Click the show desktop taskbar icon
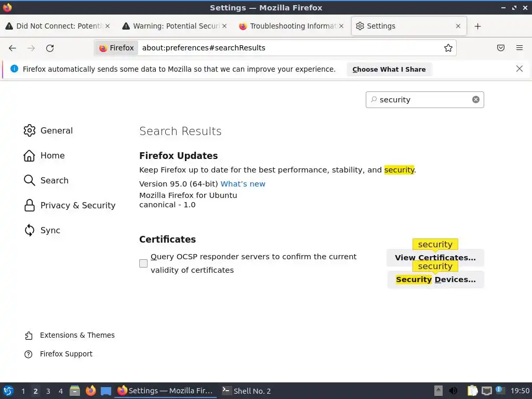 [x=106, y=391]
